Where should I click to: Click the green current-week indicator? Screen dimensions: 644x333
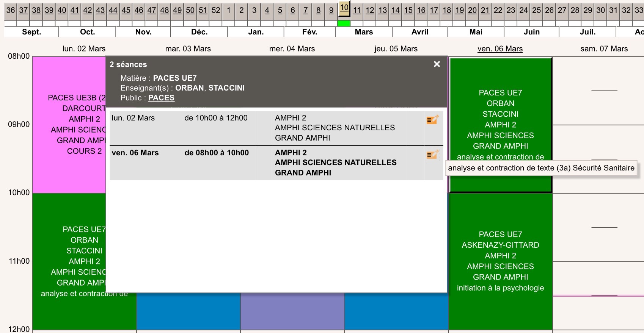point(344,23)
